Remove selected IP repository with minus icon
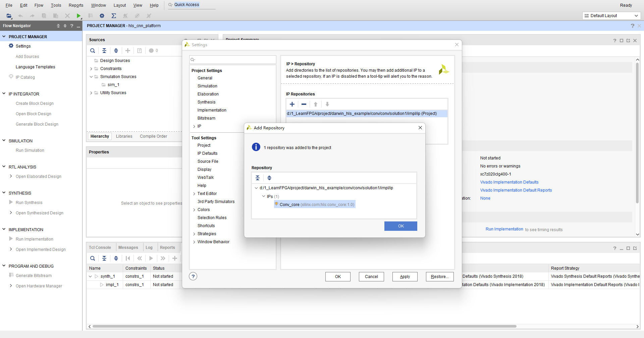 click(304, 104)
